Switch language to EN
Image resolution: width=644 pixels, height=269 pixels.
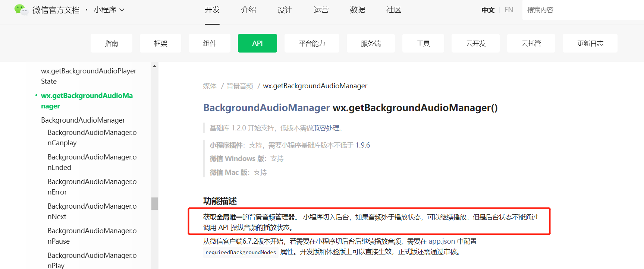point(509,10)
